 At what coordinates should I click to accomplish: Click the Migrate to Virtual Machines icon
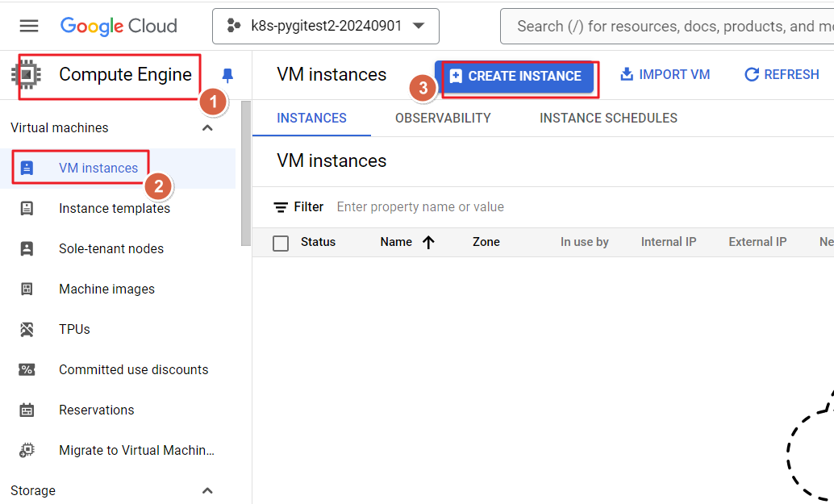[27, 451]
